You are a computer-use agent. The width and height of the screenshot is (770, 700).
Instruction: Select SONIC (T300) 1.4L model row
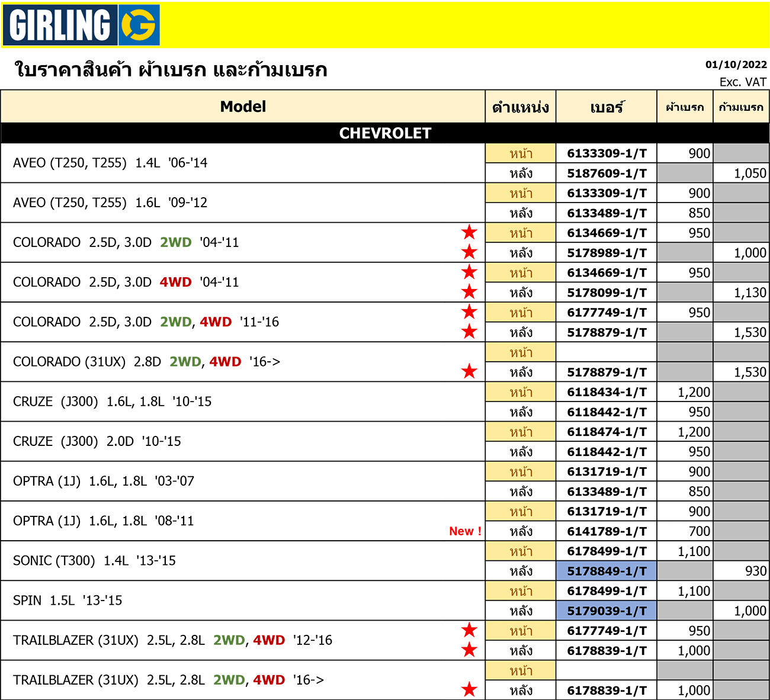point(243,560)
